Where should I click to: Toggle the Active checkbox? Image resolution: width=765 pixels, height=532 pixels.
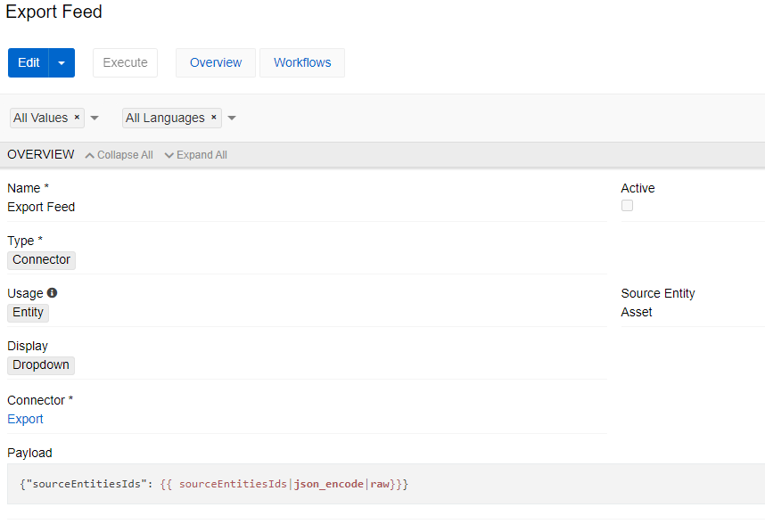click(x=627, y=206)
